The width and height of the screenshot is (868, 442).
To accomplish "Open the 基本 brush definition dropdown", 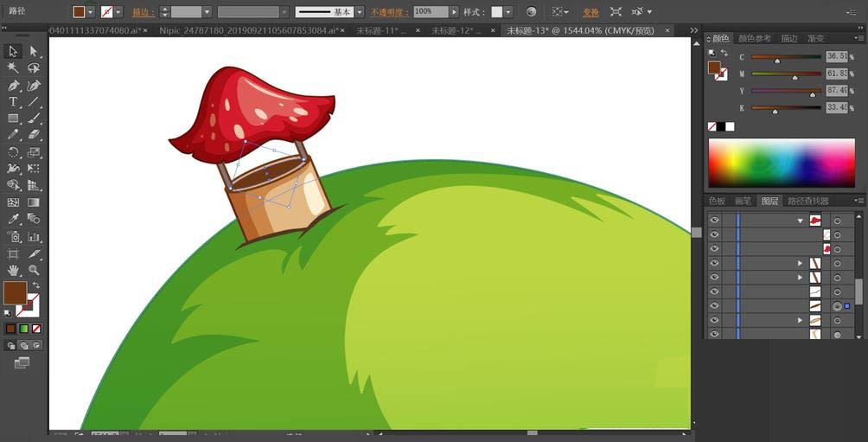I will tap(361, 12).
